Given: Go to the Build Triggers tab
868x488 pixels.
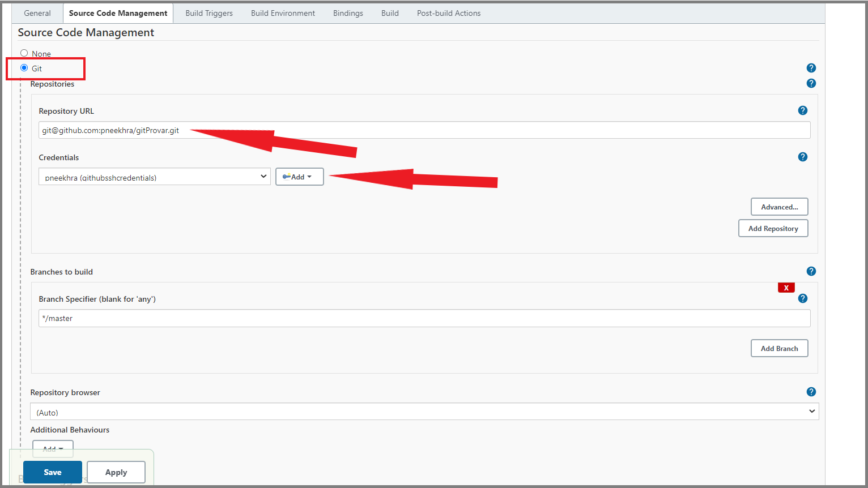Looking at the screenshot, I should pyautogui.click(x=209, y=13).
